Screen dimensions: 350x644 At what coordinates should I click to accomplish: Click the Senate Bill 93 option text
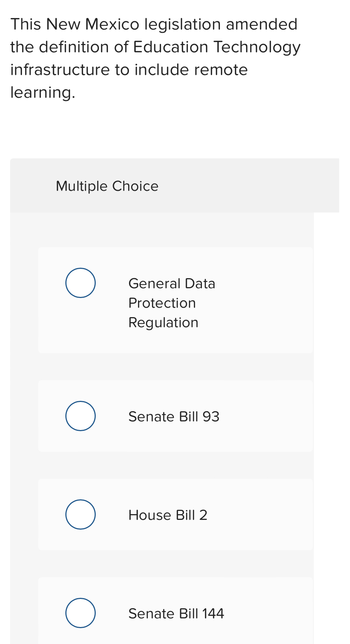[174, 416]
